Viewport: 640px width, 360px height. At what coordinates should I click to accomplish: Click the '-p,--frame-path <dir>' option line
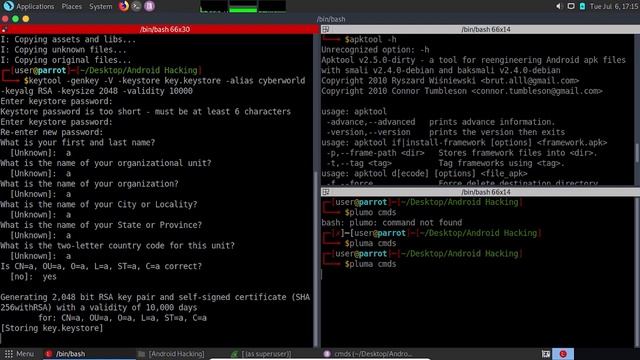tap(462, 153)
